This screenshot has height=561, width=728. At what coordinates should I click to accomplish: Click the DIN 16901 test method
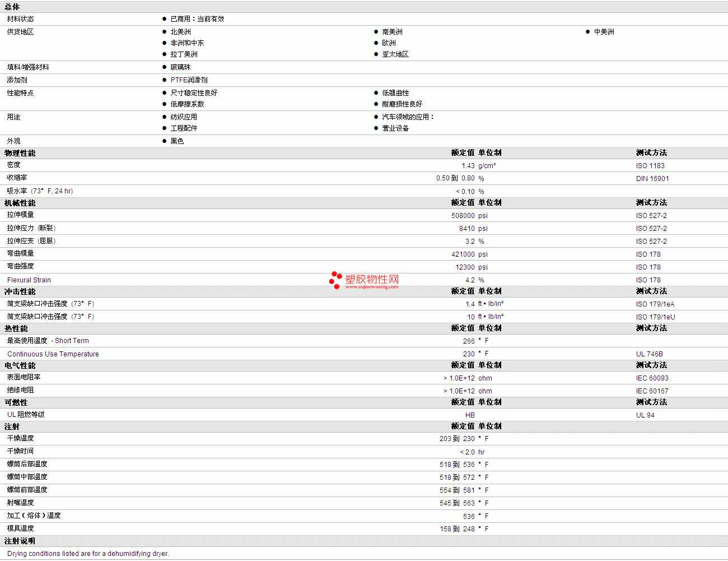coord(652,179)
